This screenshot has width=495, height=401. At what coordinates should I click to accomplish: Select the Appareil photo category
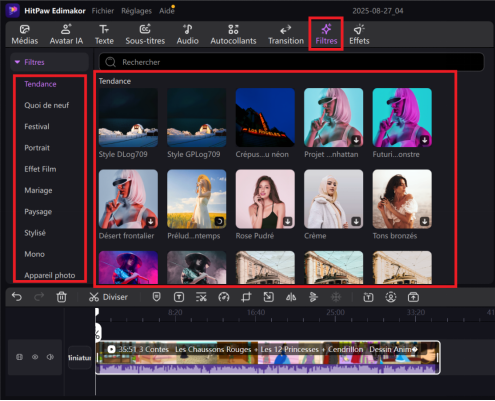[x=50, y=275]
